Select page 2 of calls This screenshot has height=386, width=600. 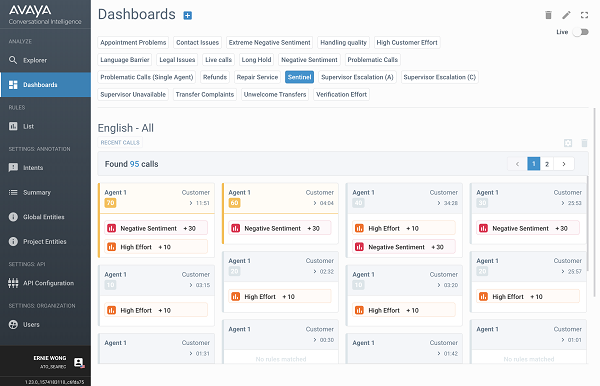coord(547,164)
